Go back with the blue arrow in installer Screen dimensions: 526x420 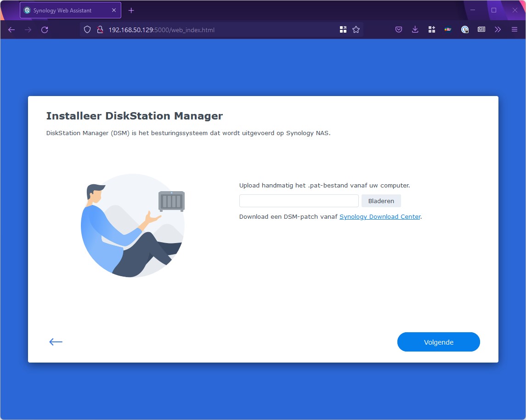(x=56, y=342)
